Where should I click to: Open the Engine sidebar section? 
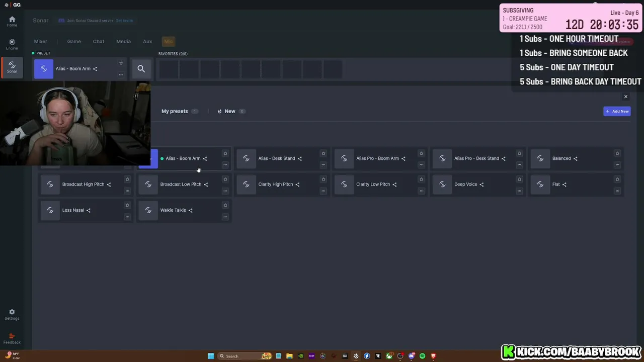(12, 44)
